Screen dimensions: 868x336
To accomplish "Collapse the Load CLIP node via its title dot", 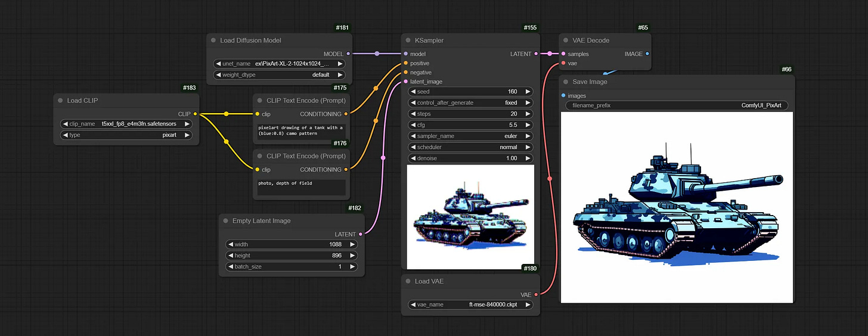I will 60,101.
